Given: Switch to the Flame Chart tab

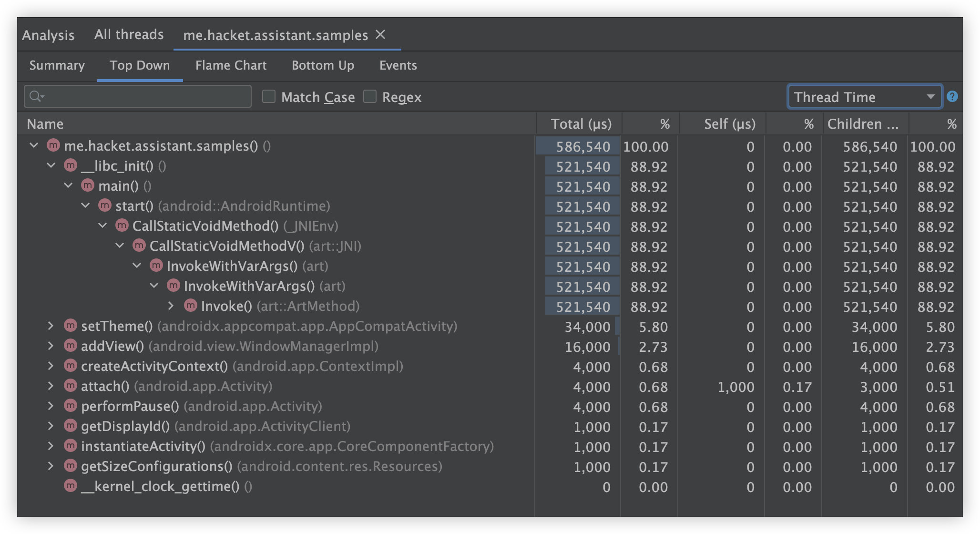Looking at the screenshot, I should pyautogui.click(x=231, y=65).
